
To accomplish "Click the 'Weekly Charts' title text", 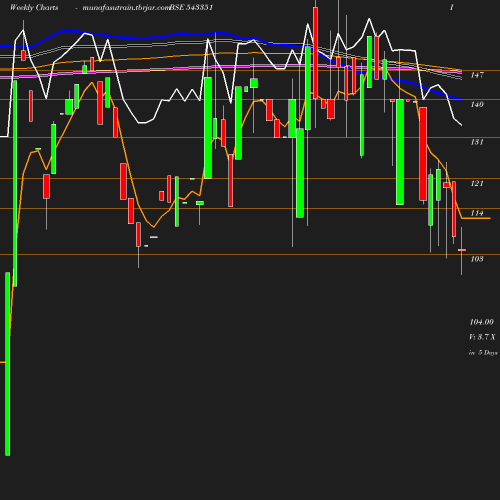I will click(34, 7).
